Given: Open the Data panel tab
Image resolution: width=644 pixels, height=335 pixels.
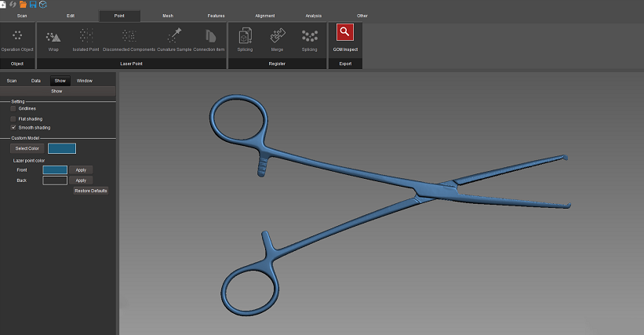Looking at the screenshot, I should coord(36,81).
